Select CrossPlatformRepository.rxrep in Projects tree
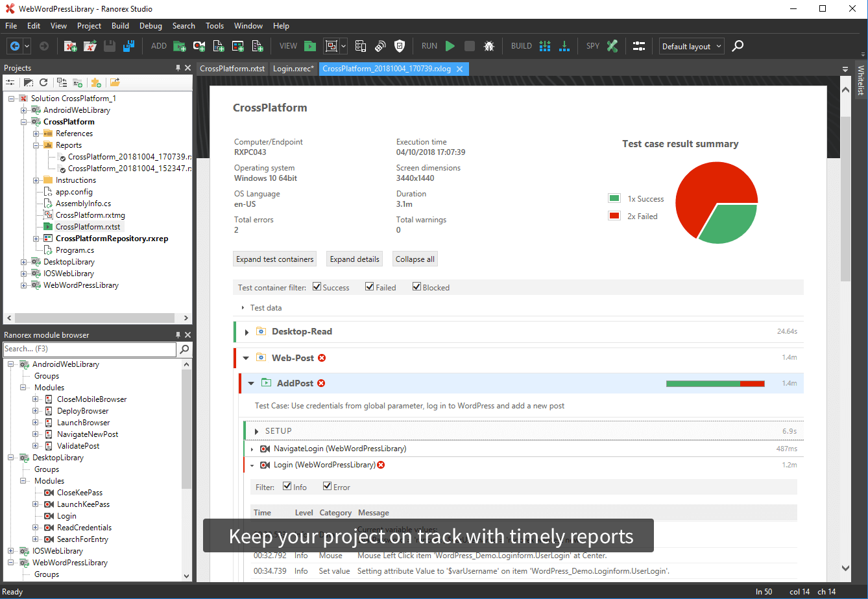 (x=112, y=239)
